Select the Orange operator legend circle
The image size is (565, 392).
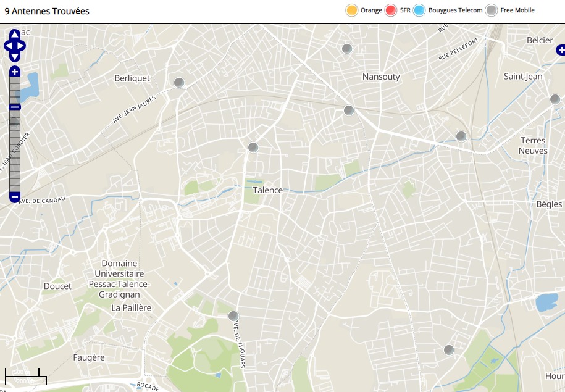pyautogui.click(x=352, y=10)
